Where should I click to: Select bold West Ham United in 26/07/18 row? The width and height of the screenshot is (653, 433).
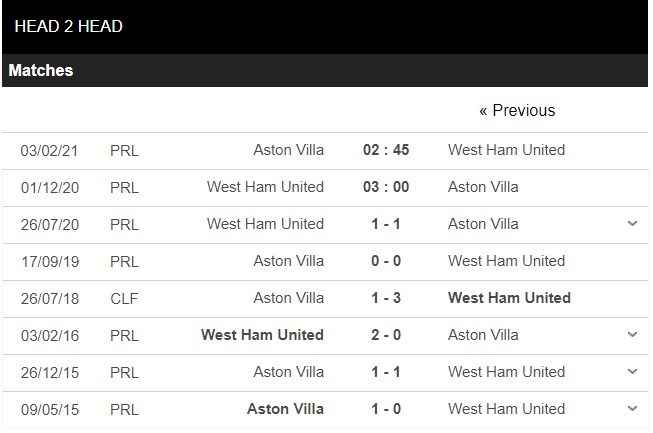coord(509,298)
